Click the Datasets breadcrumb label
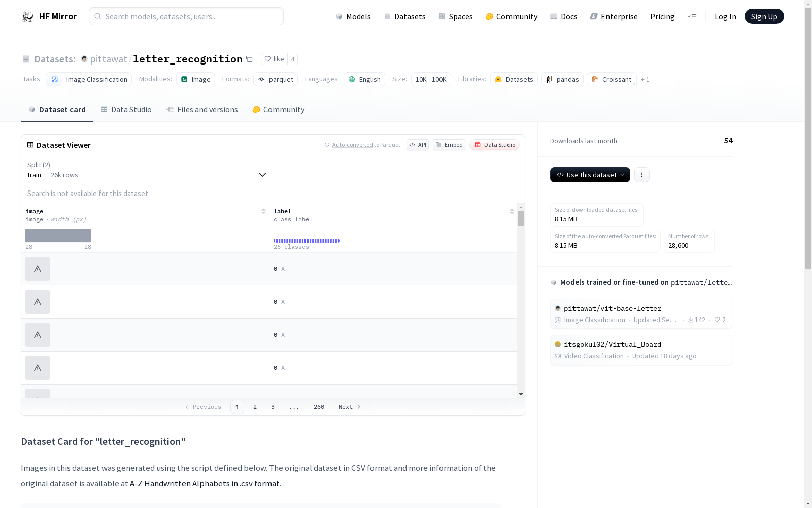812x508 pixels. click(x=54, y=59)
